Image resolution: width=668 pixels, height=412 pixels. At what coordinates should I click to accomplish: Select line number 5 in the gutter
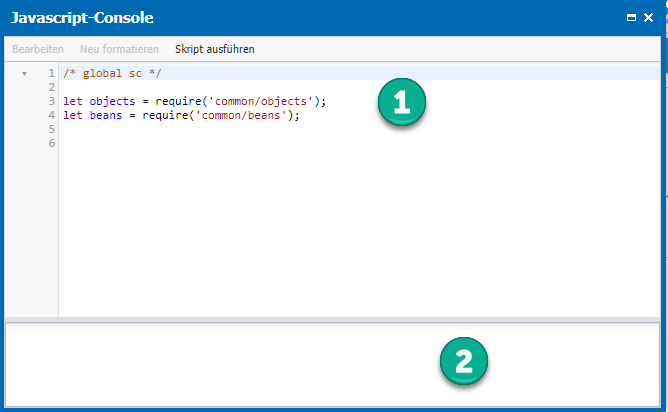52,129
